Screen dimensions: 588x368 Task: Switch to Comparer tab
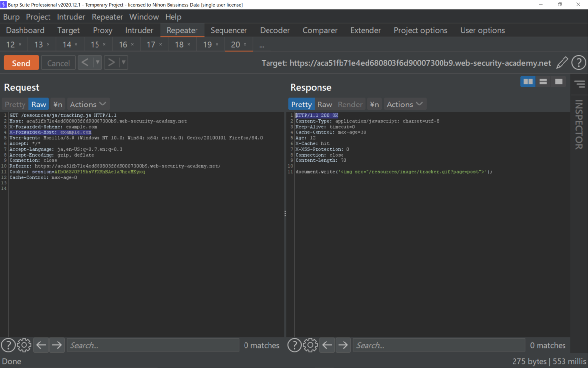tap(320, 30)
